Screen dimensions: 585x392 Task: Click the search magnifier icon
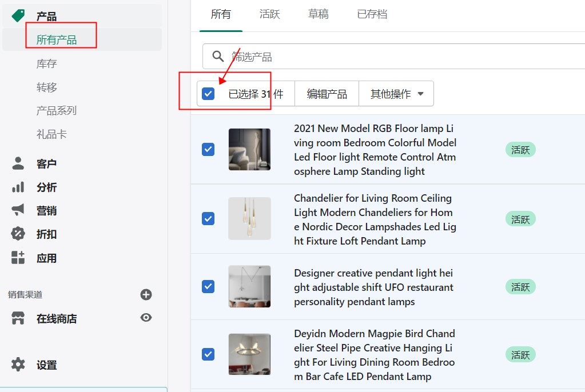pos(218,57)
